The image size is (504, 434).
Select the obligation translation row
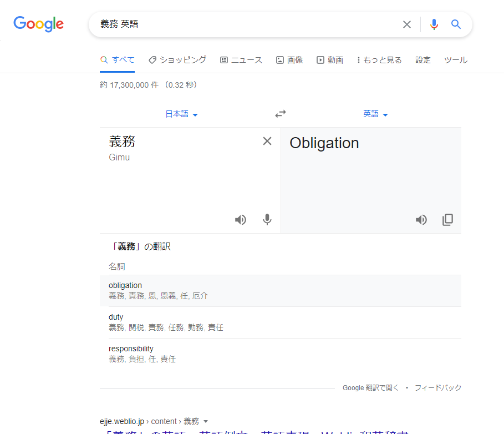[x=281, y=290]
